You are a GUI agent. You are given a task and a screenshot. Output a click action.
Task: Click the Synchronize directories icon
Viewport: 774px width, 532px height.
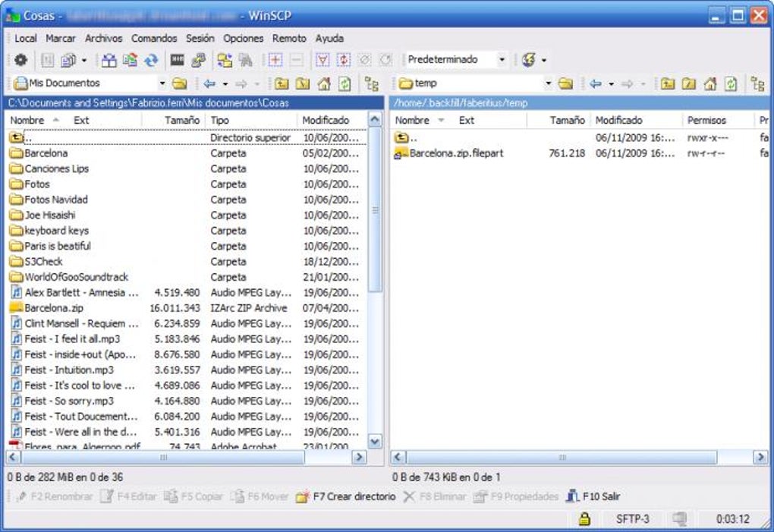[130, 60]
